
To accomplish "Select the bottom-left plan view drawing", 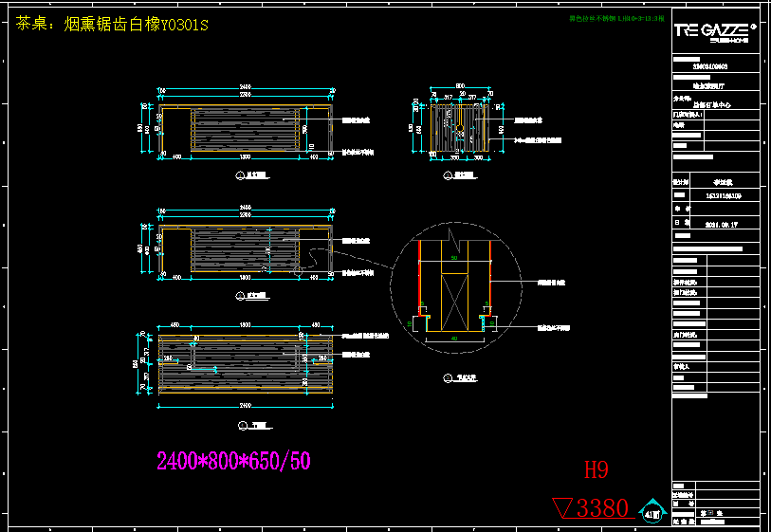I will [246, 361].
